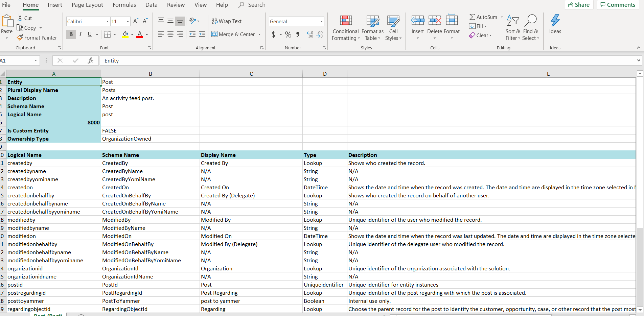Switch to the Page Layout tab
This screenshot has height=316, width=644.
coord(87,5)
